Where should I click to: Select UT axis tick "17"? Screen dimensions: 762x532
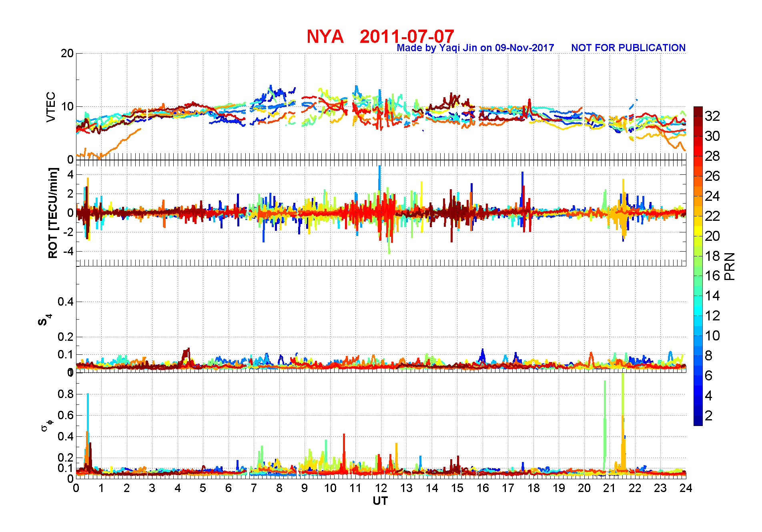pos(508,488)
